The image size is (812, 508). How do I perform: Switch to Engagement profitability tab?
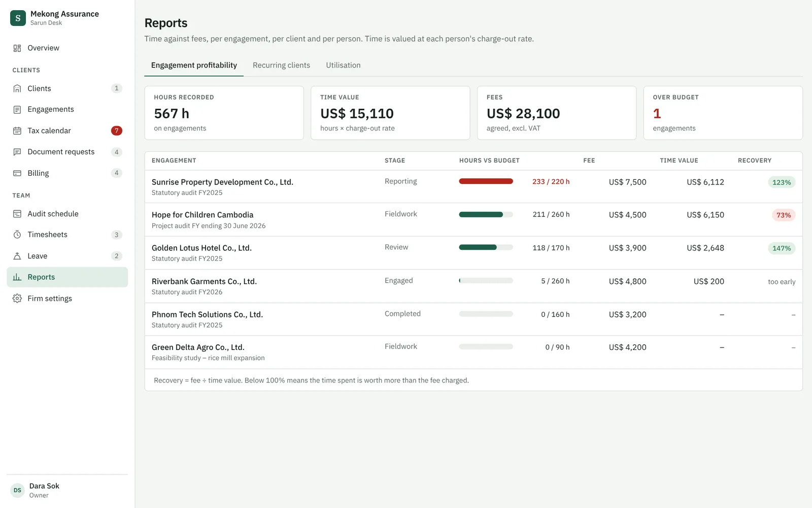click(194, 66)
